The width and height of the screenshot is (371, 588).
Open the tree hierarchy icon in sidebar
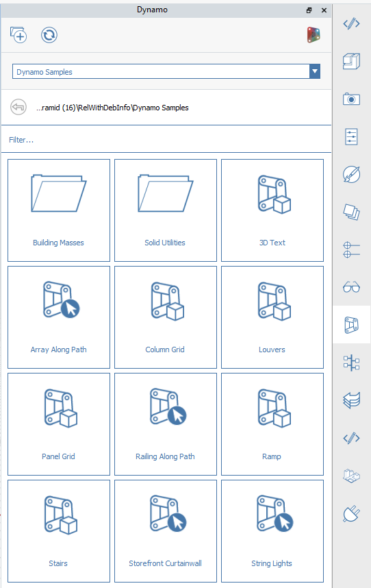351,363
